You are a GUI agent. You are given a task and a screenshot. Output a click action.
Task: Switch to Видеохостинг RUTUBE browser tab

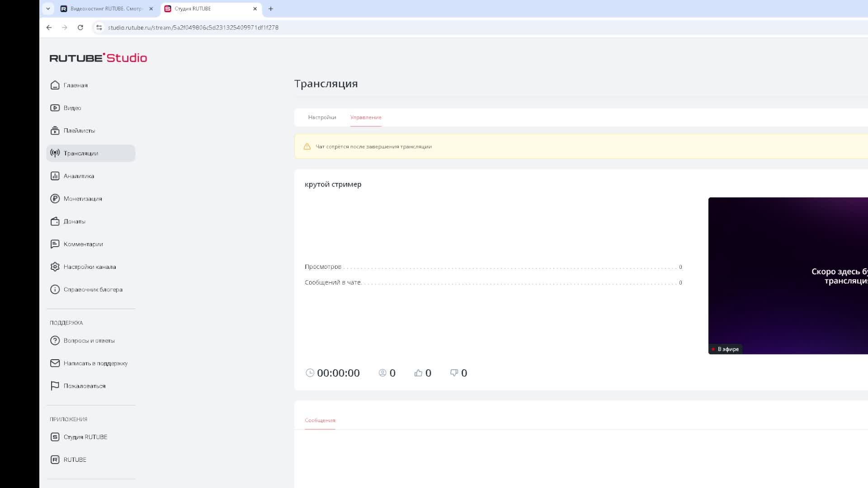click(x=107, y=9)
